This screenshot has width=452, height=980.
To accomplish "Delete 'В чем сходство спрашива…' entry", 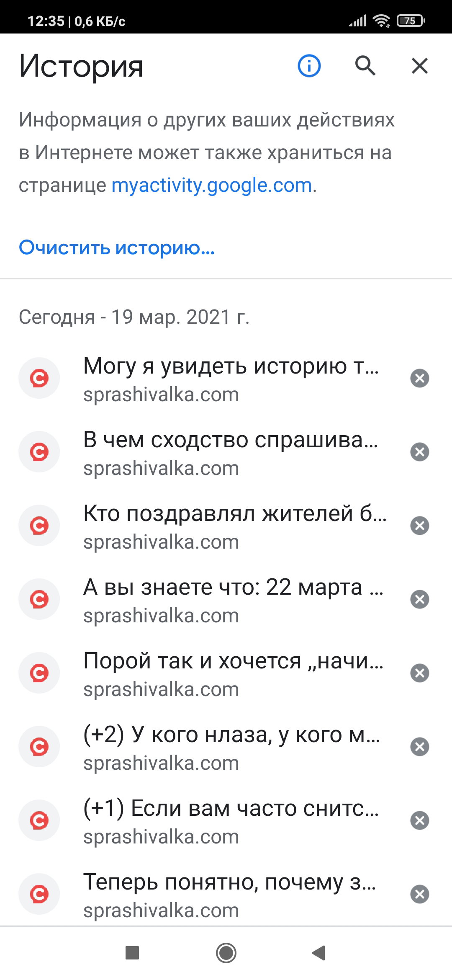I will click(x=420, y=452).
